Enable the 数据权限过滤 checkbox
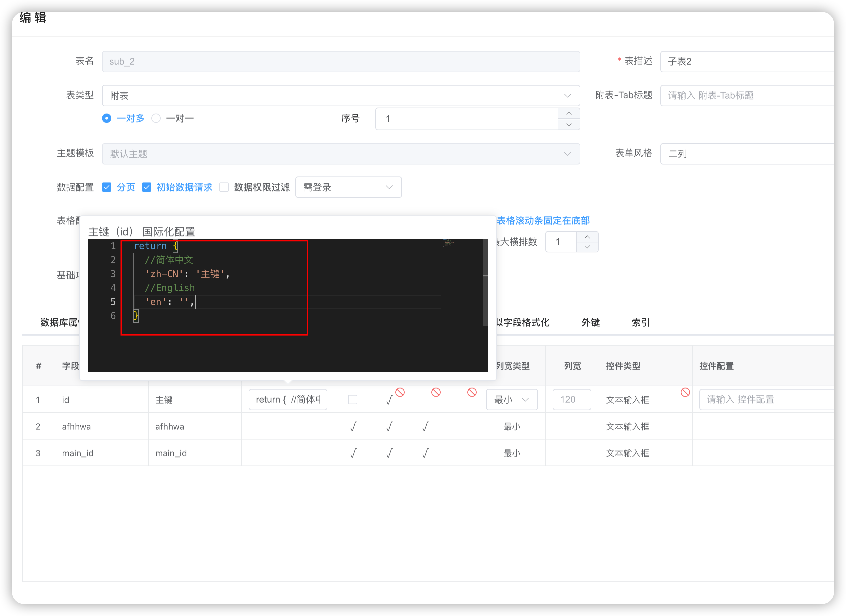 click(x=224, y=187)
